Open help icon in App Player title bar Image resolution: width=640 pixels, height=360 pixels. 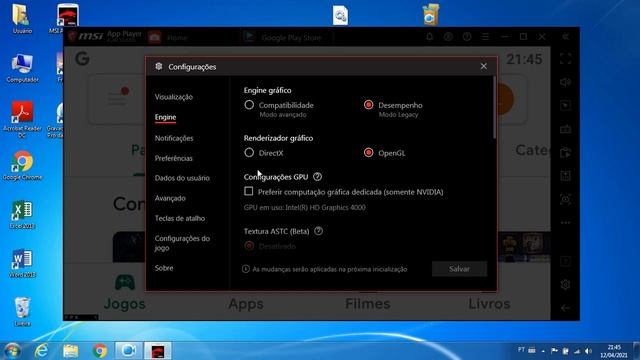click(467, 37)
